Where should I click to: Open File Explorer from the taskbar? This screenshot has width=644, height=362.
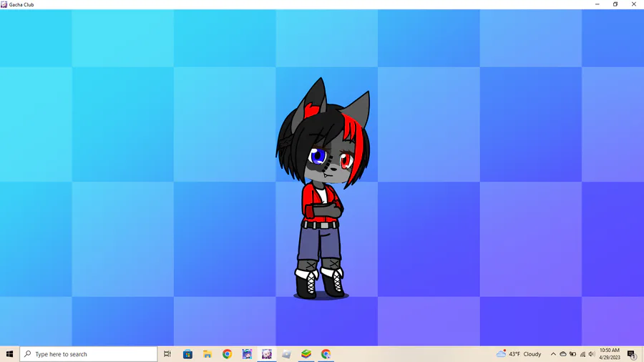pos(208,354)
